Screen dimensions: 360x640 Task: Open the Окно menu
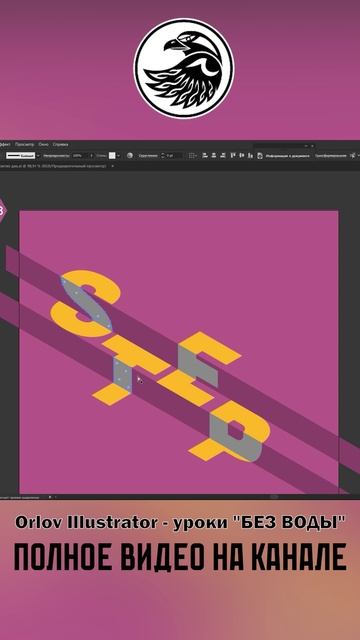pyautogui.click(x=43, y=144)
